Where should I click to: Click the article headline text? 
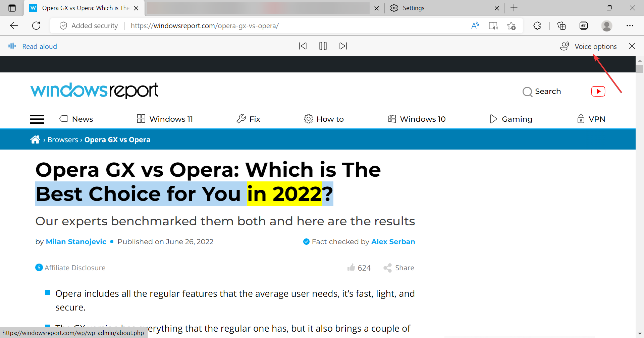[x=208, y=182]
